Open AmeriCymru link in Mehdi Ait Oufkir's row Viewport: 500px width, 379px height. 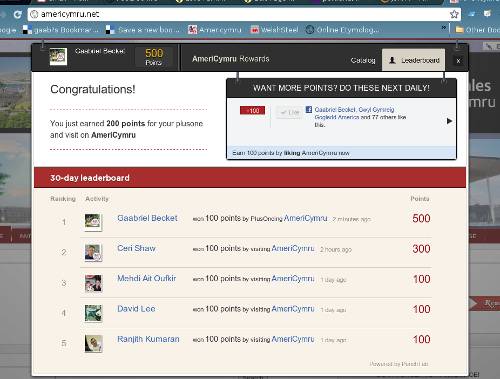pos(293,279)
